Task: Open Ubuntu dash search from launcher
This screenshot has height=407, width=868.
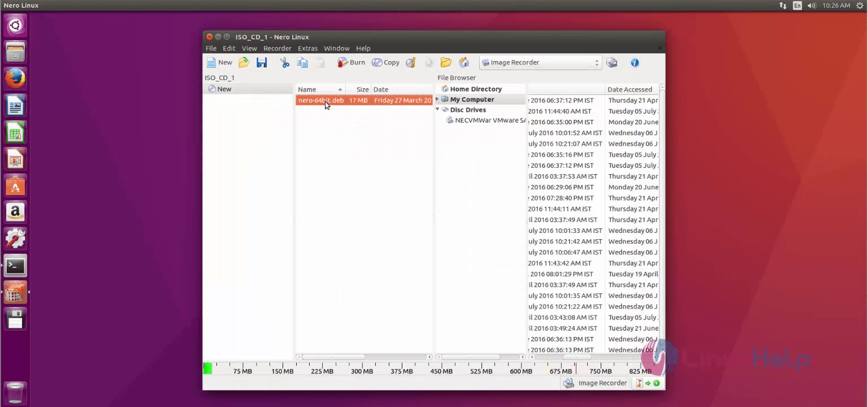Action: pos(15,25)
